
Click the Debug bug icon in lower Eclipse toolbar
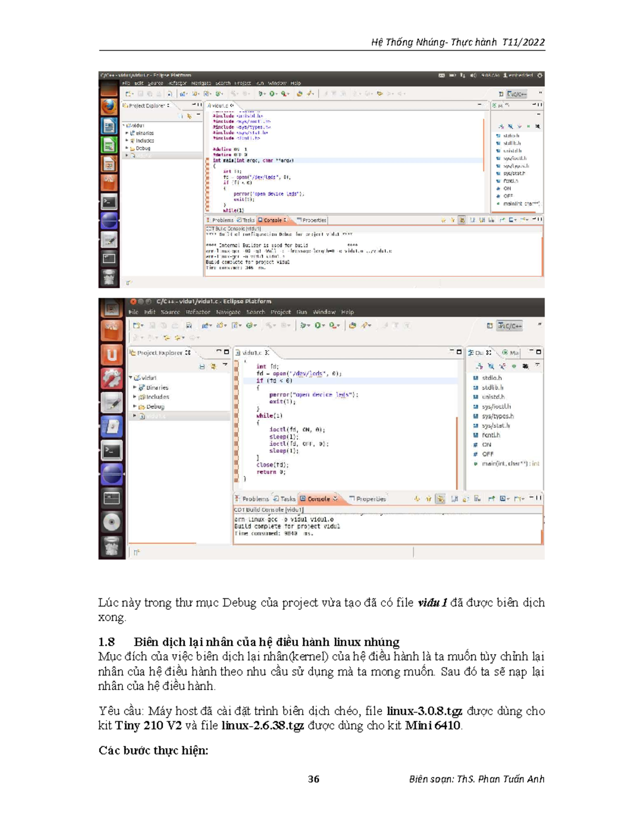[303, 325]
